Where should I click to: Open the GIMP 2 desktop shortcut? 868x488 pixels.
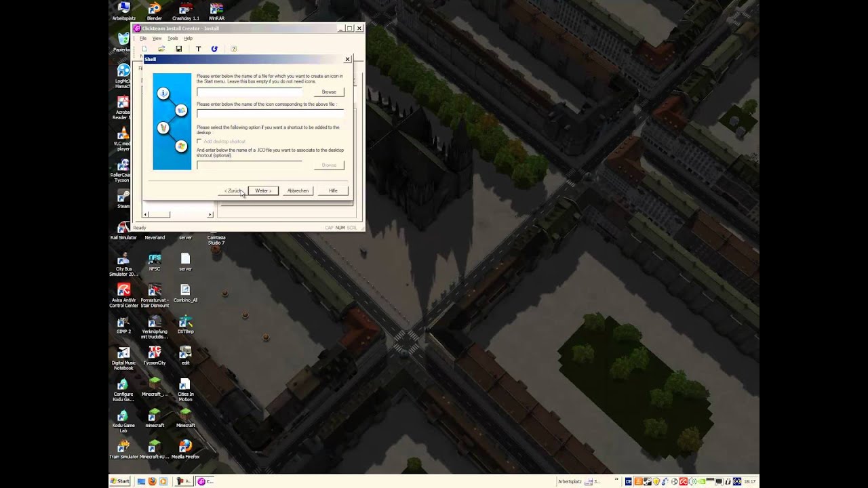pos(123,324)
